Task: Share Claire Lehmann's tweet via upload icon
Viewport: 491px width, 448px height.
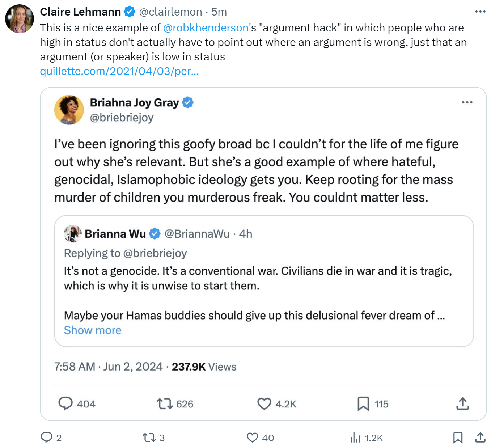Action: pyautogui.click(x=480, y=438)
